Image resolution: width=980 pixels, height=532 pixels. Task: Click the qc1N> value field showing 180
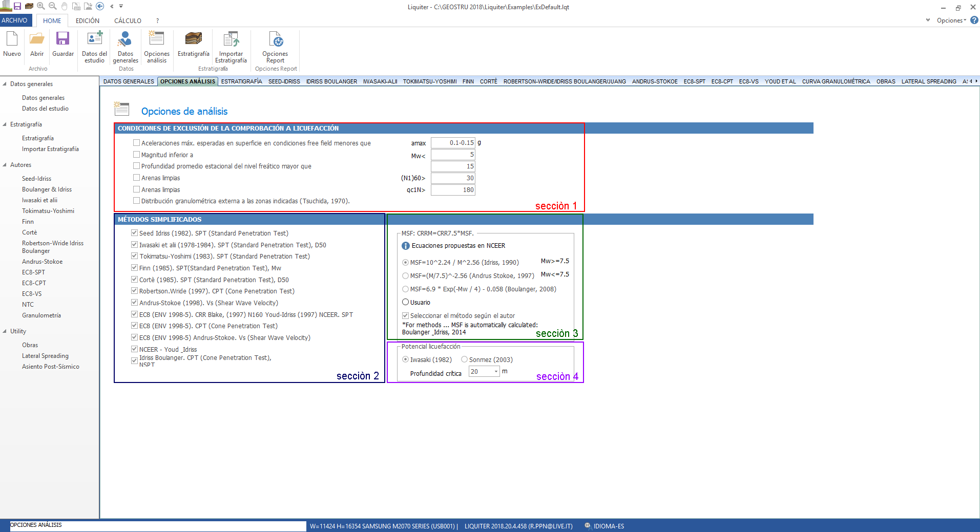tap(453, 190)
